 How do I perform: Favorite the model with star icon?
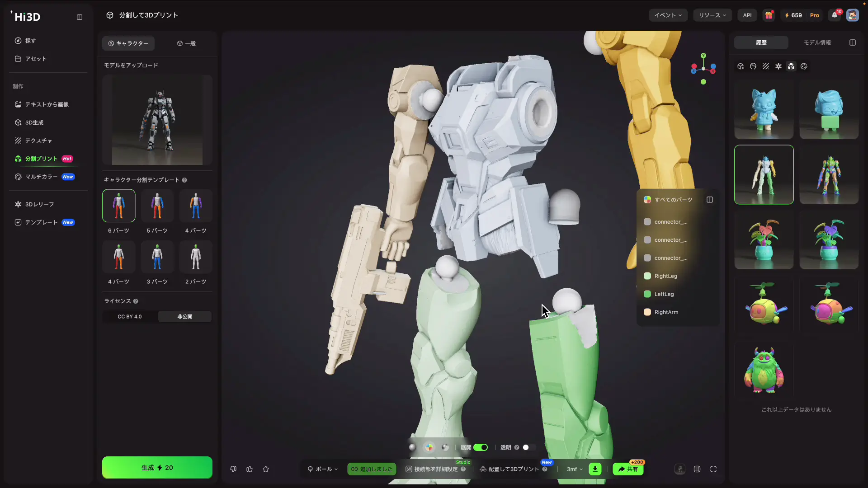pos(266,469)
